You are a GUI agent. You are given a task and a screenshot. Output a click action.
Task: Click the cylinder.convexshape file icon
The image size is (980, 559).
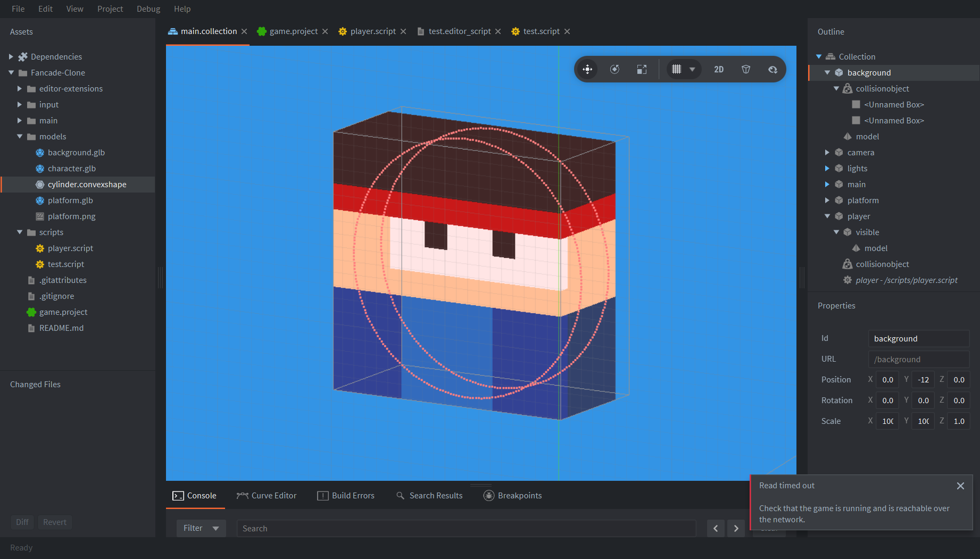coord(40,185)
